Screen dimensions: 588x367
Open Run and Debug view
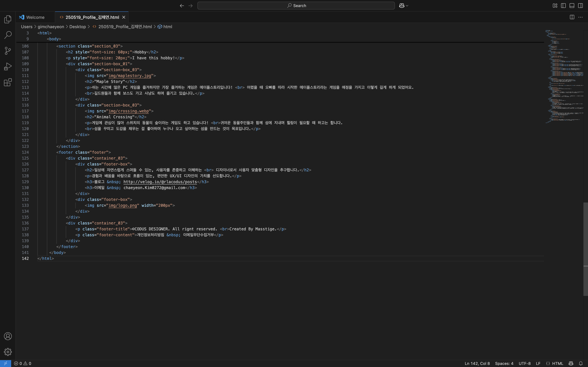pyautogui.click(x=8, y=67)
